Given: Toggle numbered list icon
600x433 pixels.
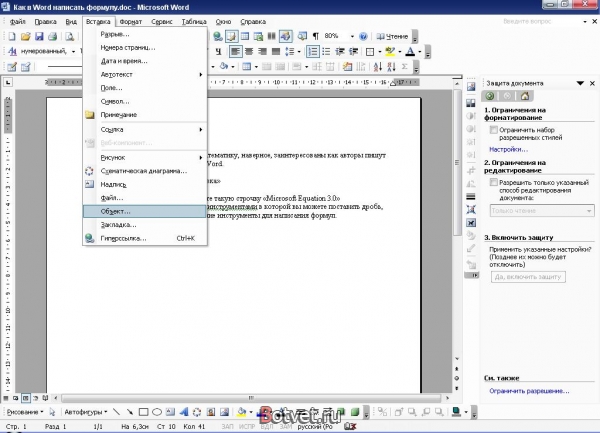Looking at the screenshot, I should pyautogui.click(x=313, y=51).
